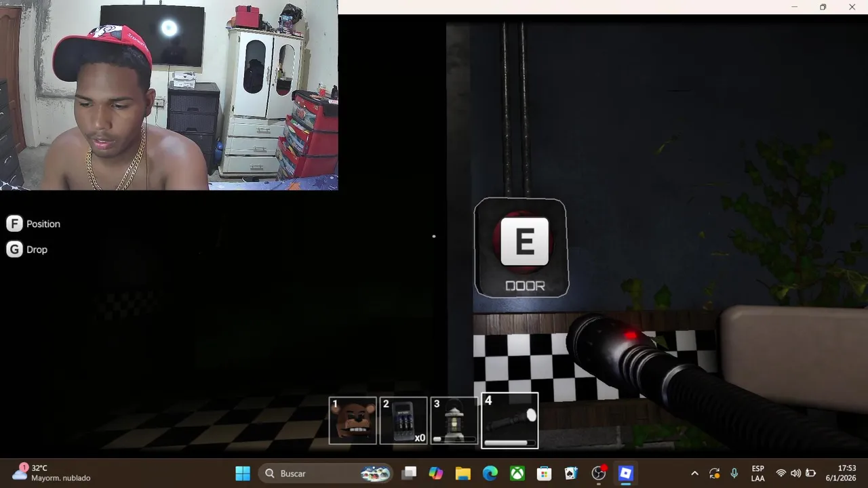Viewport: 868px width, 488px height.
Task: Open Solitaire from the taskbar
Action: pos(572,473)
